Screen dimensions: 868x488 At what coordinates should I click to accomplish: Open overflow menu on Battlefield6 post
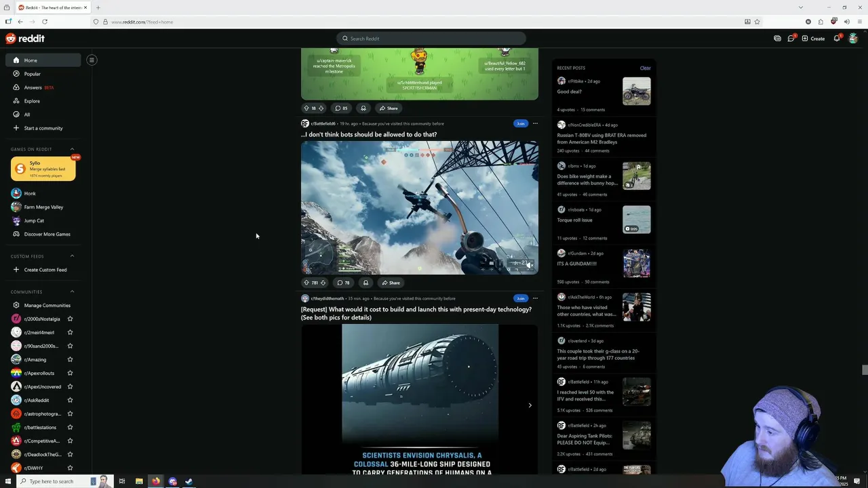tap(535, 123)
